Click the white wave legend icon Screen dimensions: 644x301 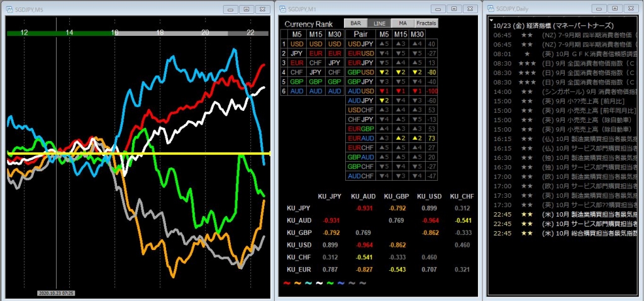coord(320,283)
